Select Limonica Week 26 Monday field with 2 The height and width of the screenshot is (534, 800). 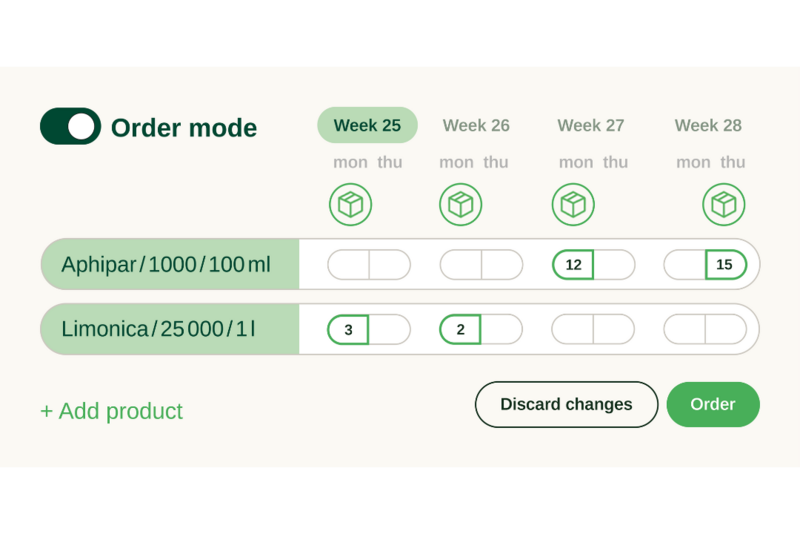point(460,330)
